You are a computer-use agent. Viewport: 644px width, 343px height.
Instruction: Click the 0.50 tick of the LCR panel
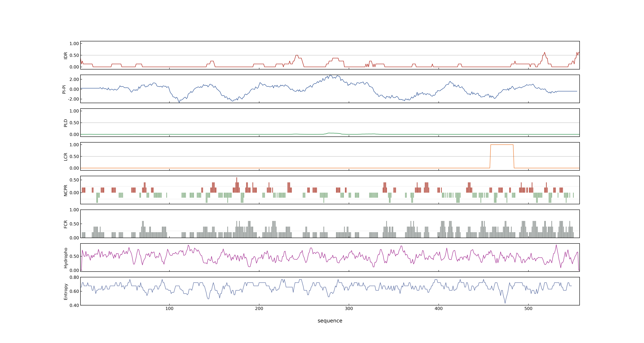pos(74,157)
